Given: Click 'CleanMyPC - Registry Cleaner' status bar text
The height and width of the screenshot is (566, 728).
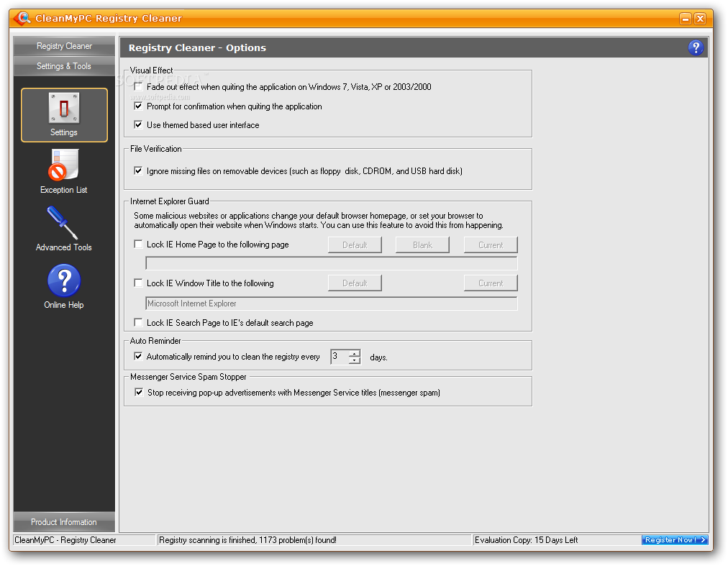Looking at the screenshot, I should tap(65, 540).
